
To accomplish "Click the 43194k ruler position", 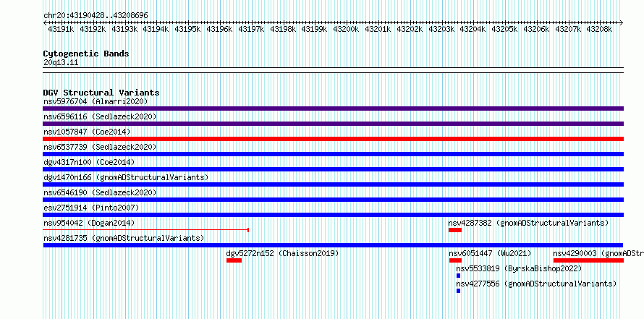I will pyautogui.click(x=156, y=30).
